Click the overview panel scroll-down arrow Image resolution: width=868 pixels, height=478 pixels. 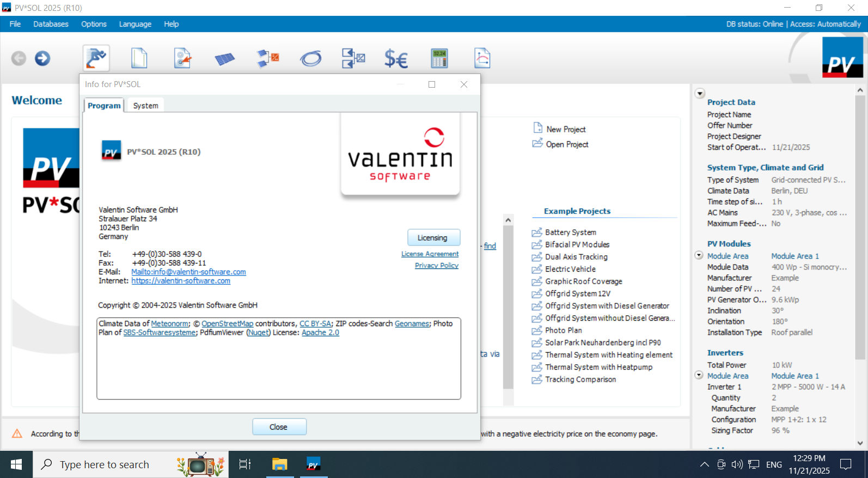[860, 443]
